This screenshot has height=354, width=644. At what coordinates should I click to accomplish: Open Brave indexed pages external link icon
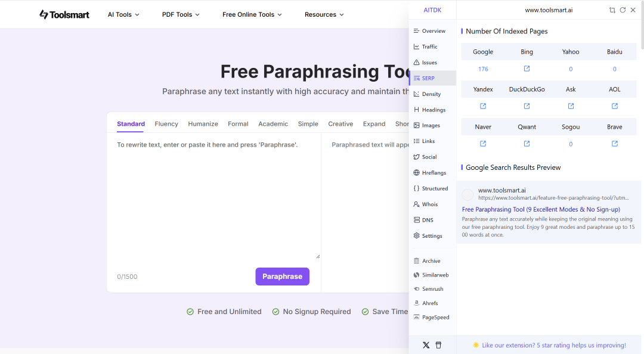point(614,144)
